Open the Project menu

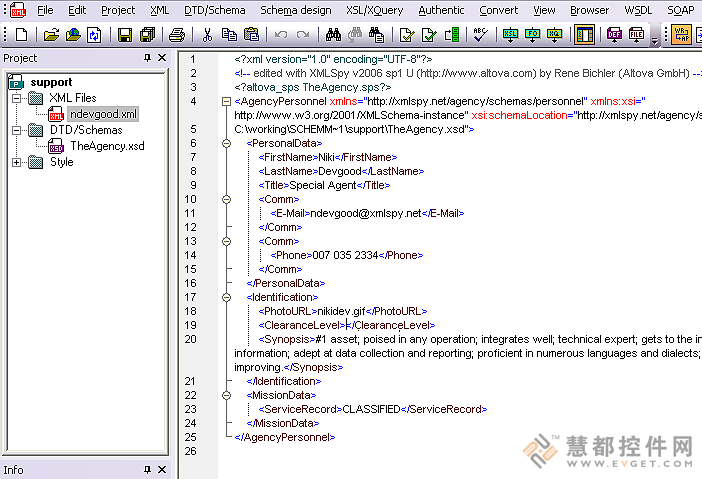coord(118,10)
